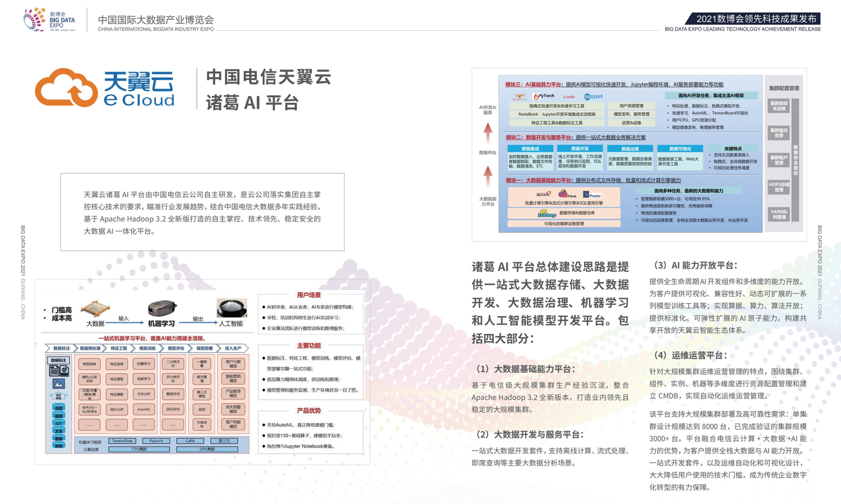Click the AutoML block in model training
This screenshot has height=504, width=841.
[143, 409]
